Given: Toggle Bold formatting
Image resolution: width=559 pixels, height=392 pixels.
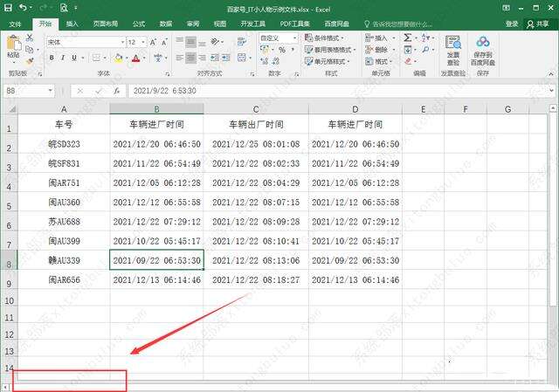Looking at the screenshot, I should pyautogui.click(x=52, y=58).
